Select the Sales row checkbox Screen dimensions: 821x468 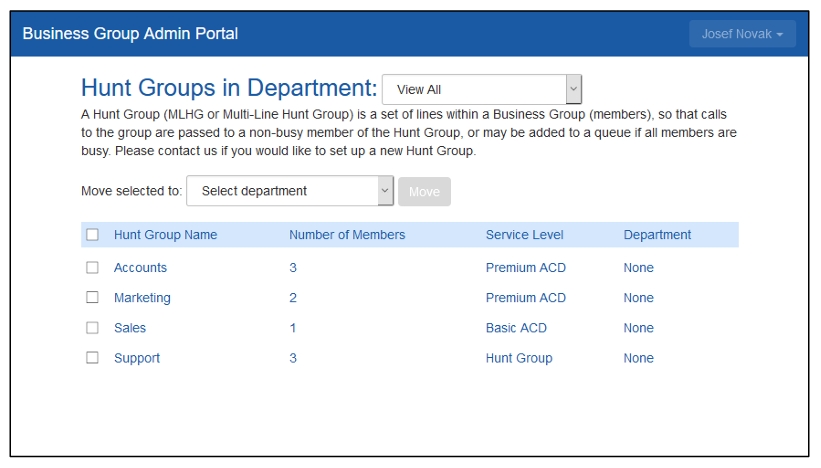click(93, 328)
